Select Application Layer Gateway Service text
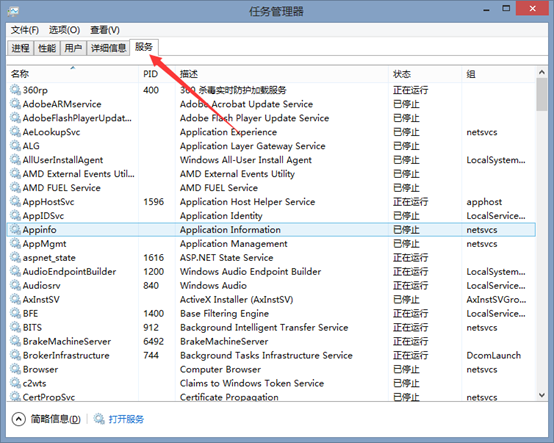This screenshot has height=443, width=554. click(253, 146)
